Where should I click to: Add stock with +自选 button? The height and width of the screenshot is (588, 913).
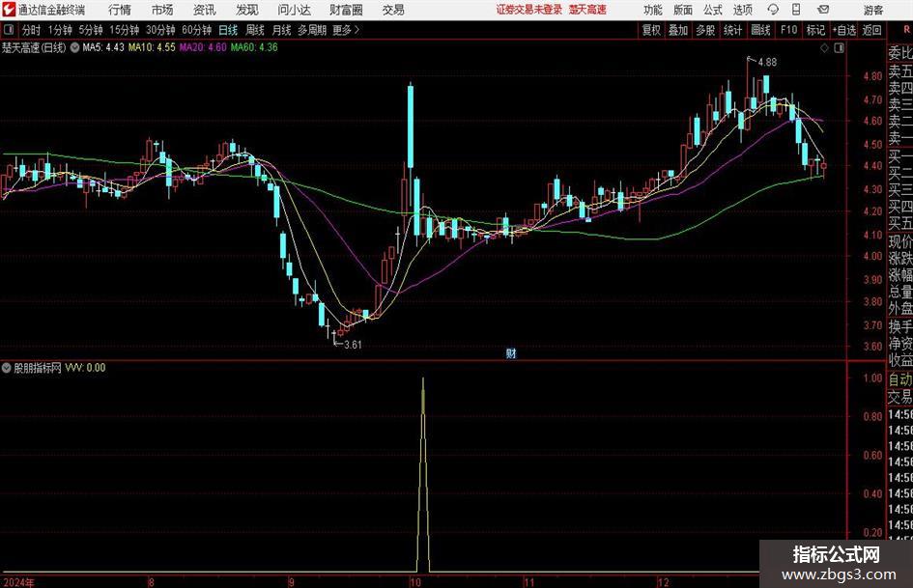(x=844, y=30)
